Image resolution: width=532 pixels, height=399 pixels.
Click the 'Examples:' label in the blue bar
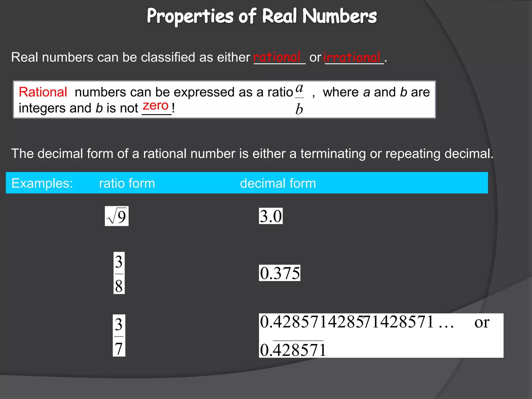42,183
